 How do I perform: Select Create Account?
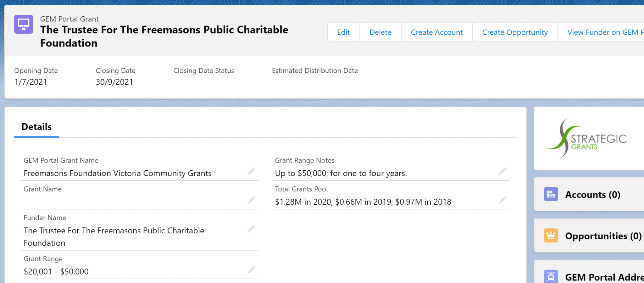coord(436,32)
